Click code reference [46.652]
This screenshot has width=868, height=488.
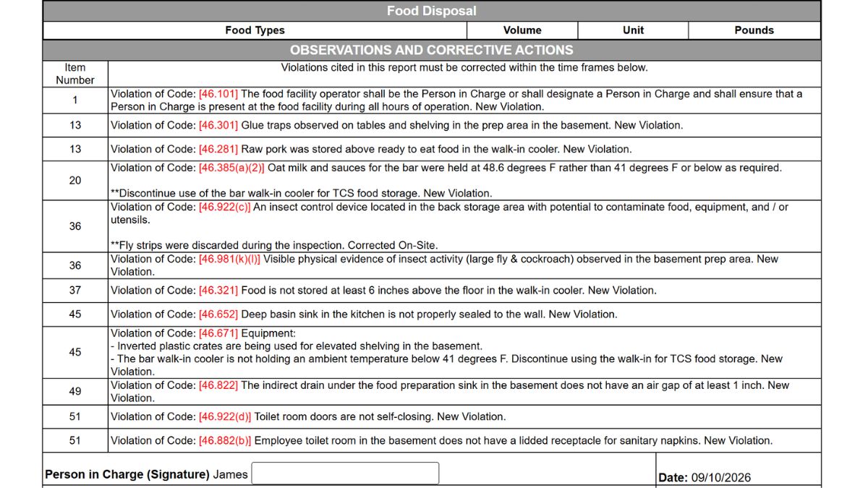pyautogui.click(x=218, y=314)
